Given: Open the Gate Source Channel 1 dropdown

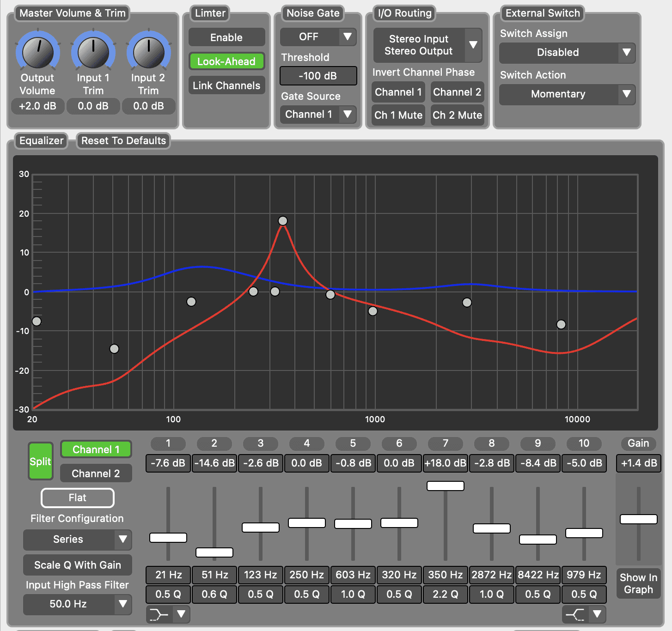Looking at the screenshot, I should pos(318,115).
